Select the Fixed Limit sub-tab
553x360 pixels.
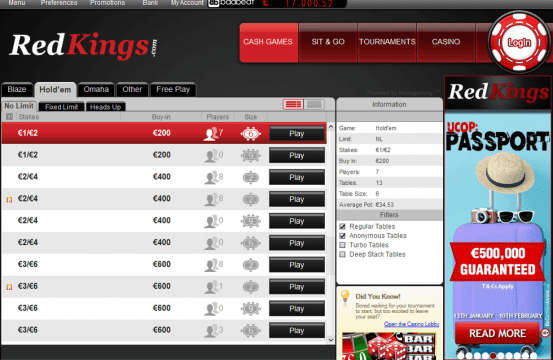click(x=61, y=107)
